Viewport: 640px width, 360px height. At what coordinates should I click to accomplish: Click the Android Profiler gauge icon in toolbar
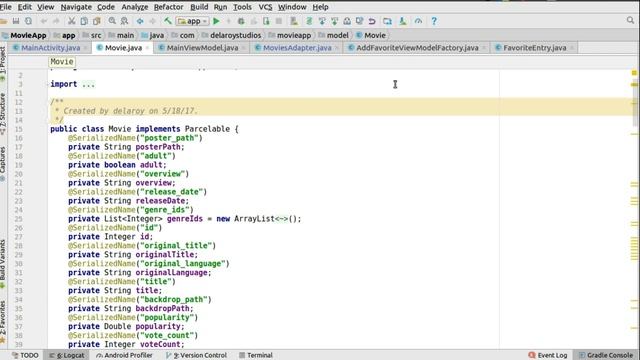click(418, 21)
